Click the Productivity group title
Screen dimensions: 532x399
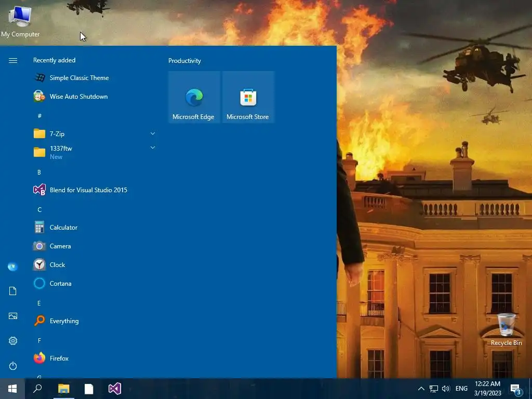click(x=184, y=61)
